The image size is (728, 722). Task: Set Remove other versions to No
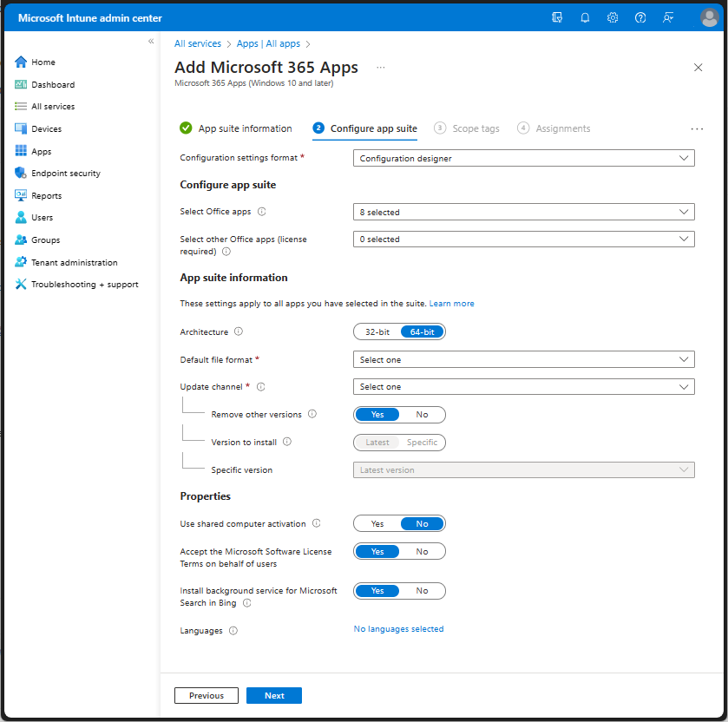[x=422, y=415]
